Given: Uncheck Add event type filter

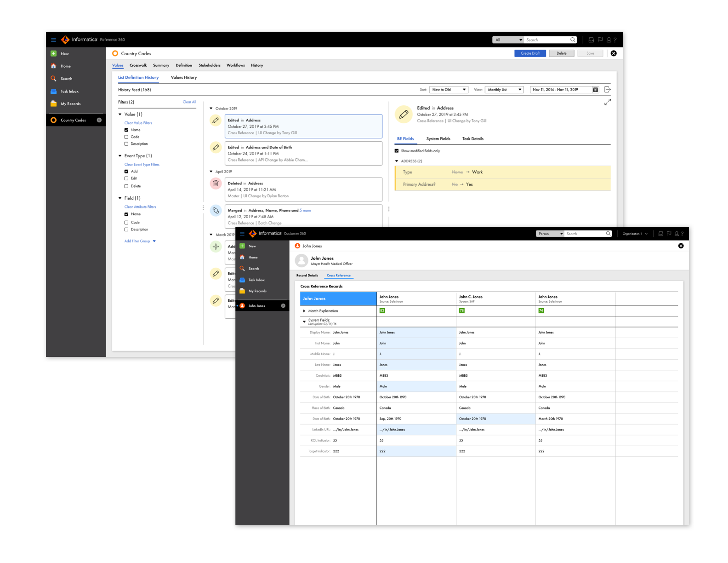Looking at the screenshot, I should click(x=126, y=172).
